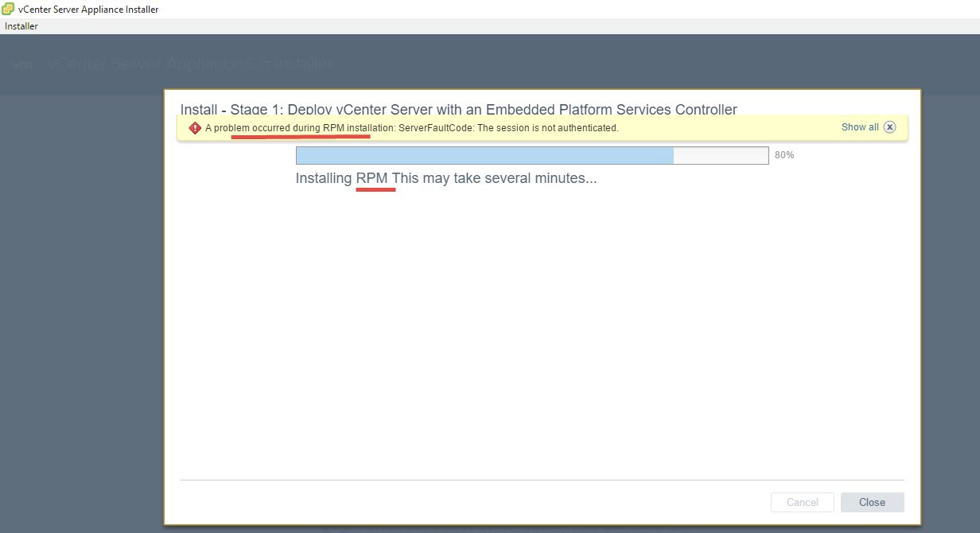
Task: Click the RPM installation progress bar
Action: [531, 155]
